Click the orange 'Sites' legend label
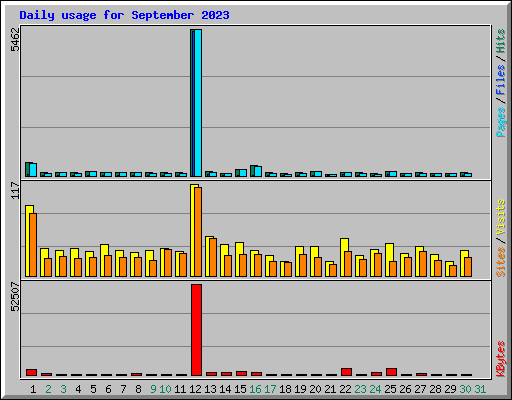The width and height of the screenshot is (512, 400). point(501,262)
